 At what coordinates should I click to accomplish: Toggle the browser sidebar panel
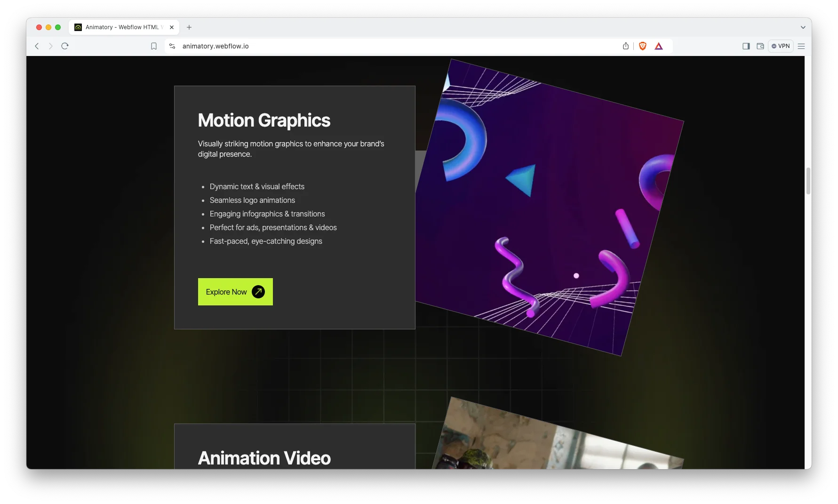(746, 46)
